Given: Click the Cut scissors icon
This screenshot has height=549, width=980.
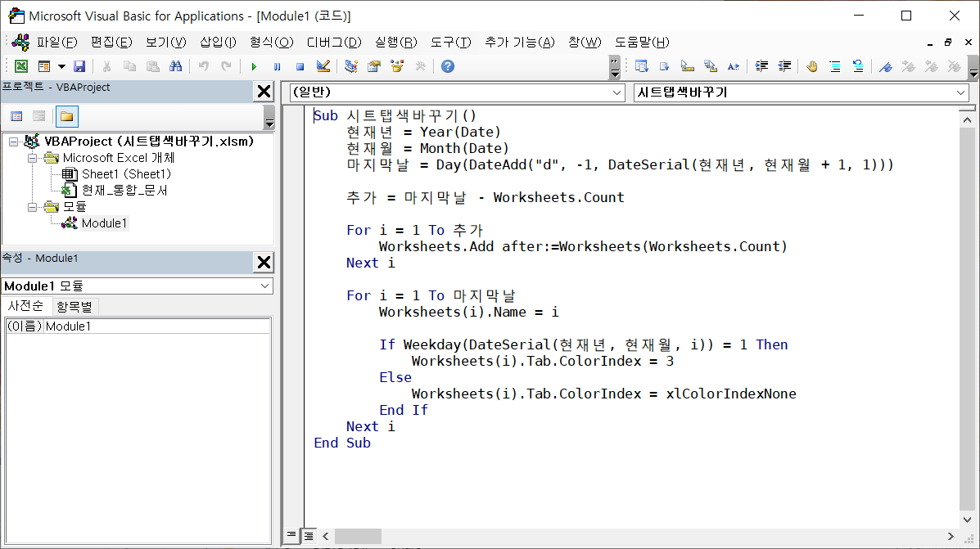Looking at the screenshot, I should tap(107, 66).
